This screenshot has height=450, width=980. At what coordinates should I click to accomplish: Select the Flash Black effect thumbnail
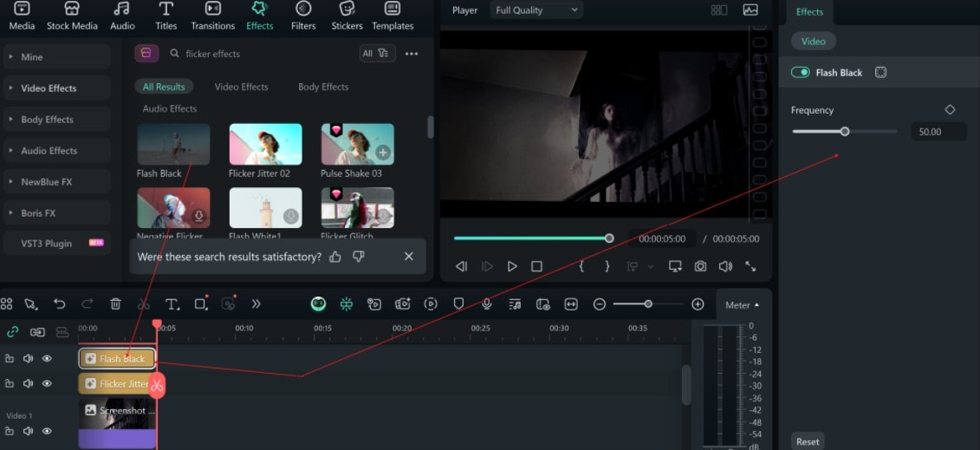click(x=173, y=145)
